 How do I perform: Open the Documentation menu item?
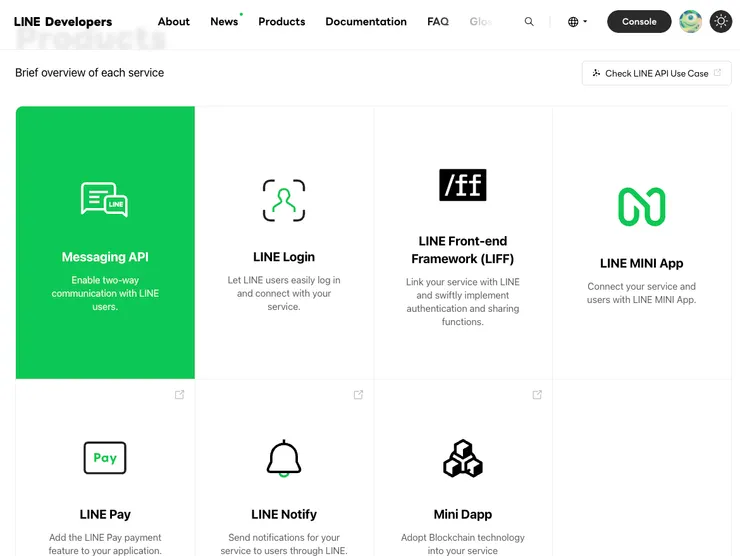(366, 22)
